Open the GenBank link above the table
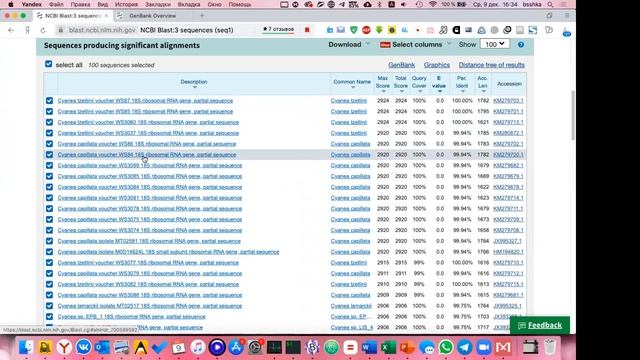The height and width of the screenshot is (360, 640). (402, 65)
